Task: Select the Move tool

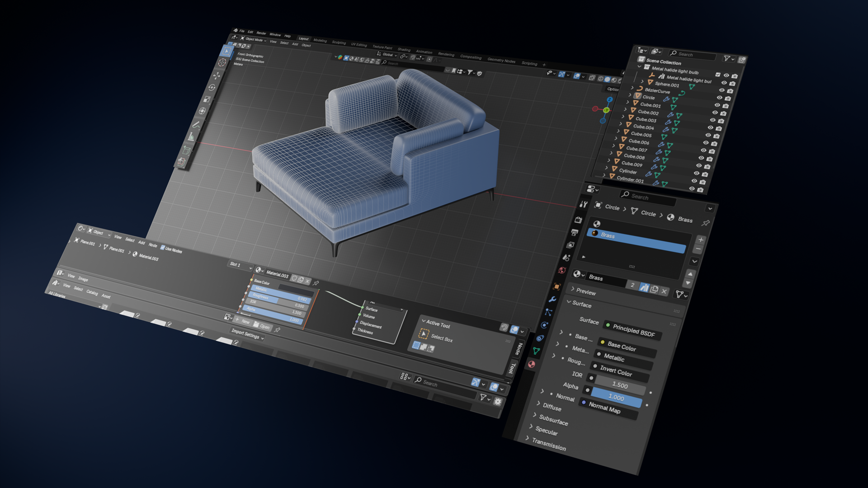Action: pos(217,75)
